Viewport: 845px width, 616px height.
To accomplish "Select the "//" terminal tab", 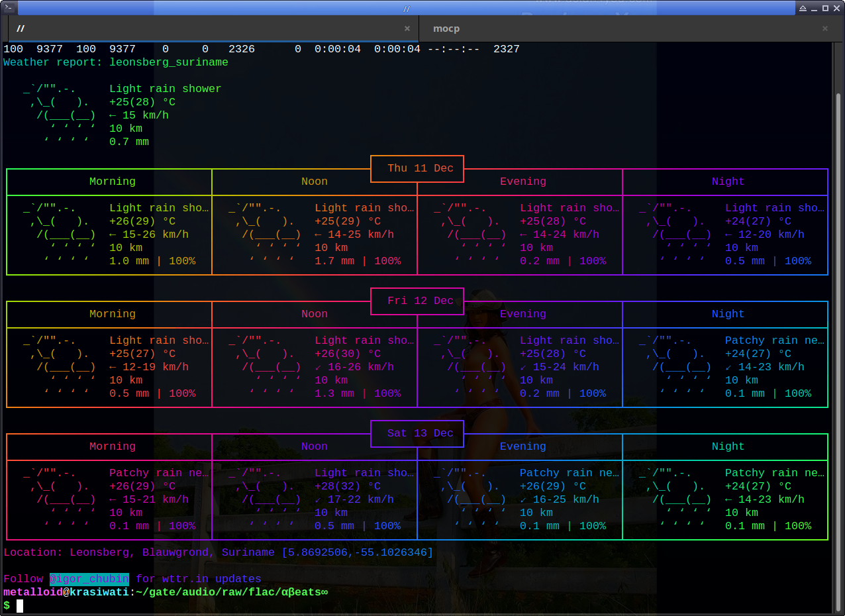I will point(21,28).
